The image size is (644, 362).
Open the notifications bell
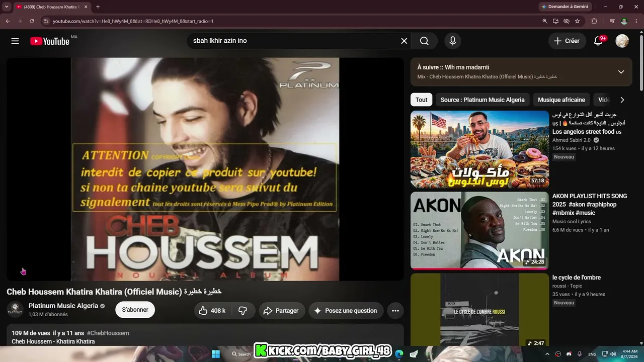click(x=598, y=41)
